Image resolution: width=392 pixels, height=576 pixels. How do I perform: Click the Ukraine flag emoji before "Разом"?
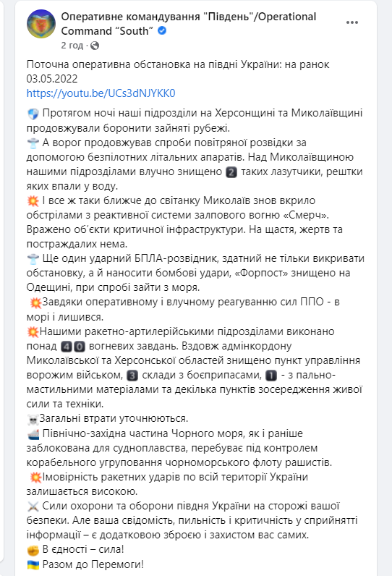[x=33, y=565]
